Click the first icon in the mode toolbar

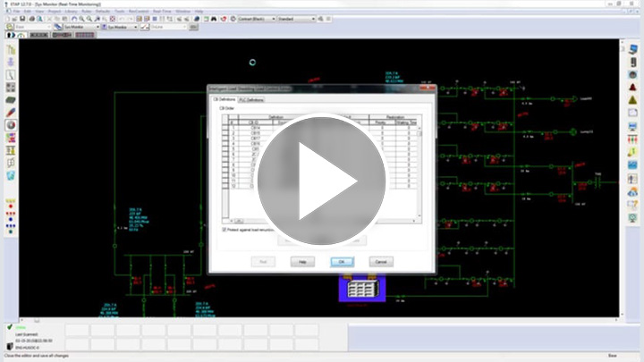11,35
